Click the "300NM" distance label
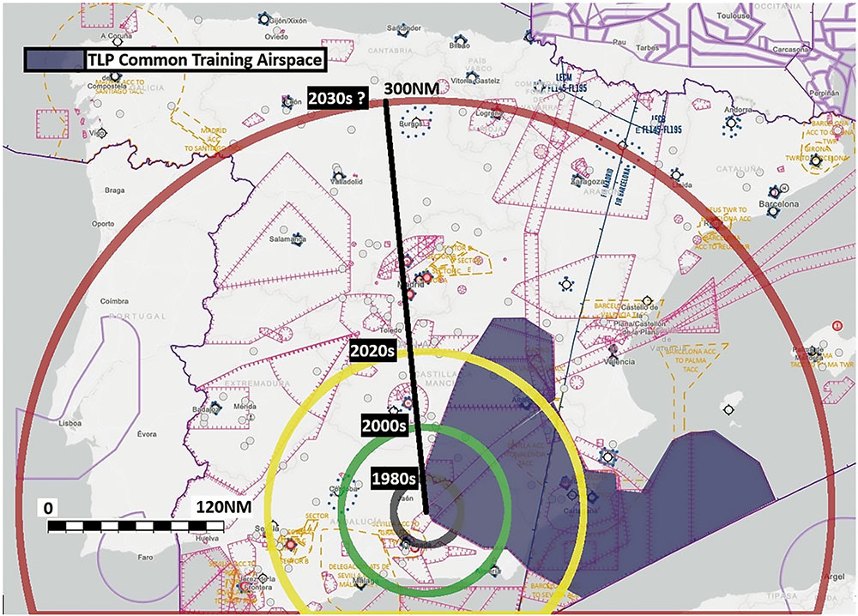The width and height of the screenshot is (858, 616). 412,88
